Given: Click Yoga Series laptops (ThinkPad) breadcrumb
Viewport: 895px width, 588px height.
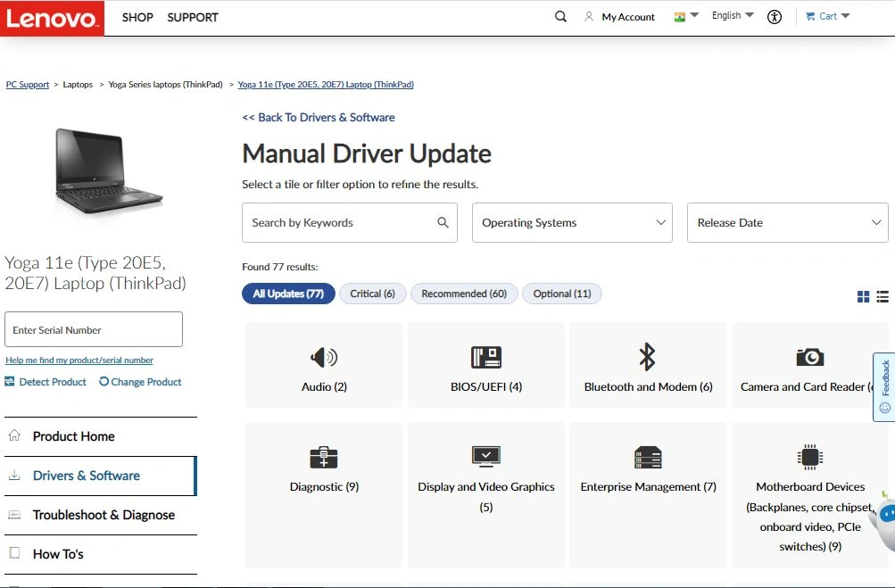Looking at the screenshot, I should [x=166, y=85].
